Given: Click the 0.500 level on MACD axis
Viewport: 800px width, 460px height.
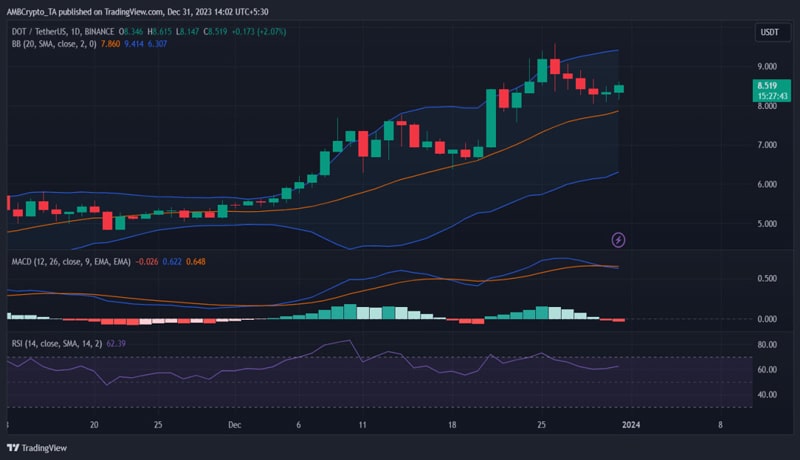Looking at the screenshot, I should [x=767, y=279].
